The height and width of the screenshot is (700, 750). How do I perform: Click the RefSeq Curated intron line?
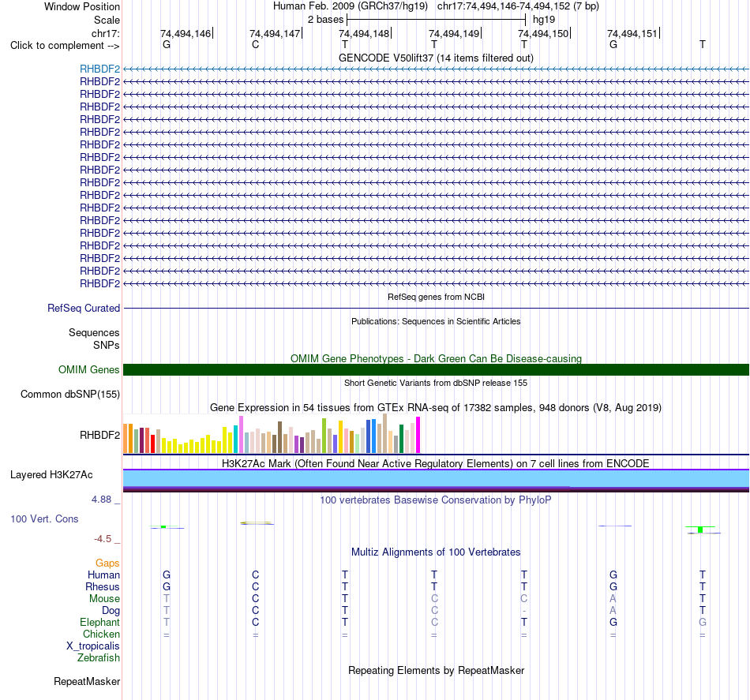pyautogui.click(x=436, y=308)
